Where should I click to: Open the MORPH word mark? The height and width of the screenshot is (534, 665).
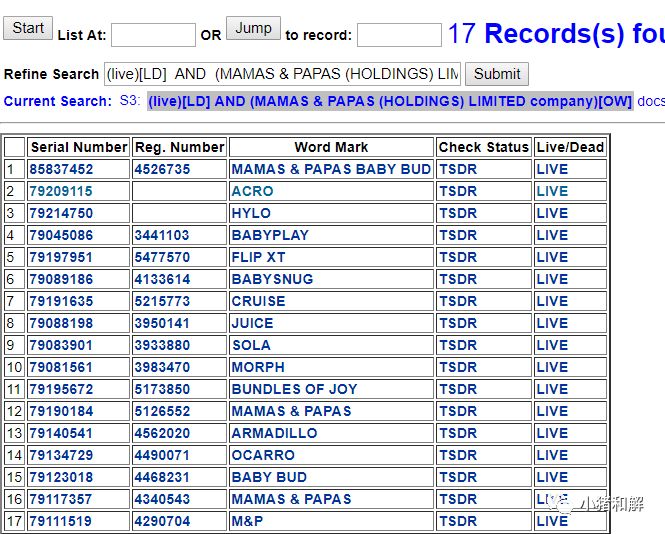pyautogui.click(x=258, y=367)
